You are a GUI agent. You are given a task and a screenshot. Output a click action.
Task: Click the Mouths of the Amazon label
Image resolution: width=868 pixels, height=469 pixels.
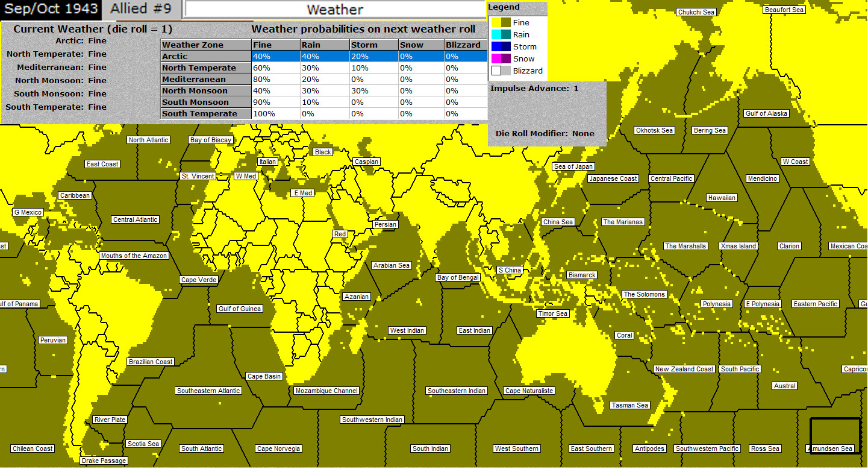134,256
